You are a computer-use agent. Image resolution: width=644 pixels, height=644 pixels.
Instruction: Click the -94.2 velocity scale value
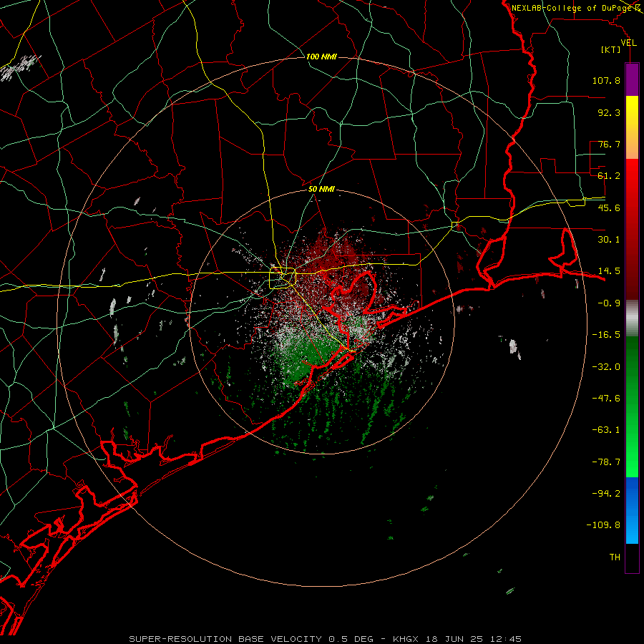point(606,494)
